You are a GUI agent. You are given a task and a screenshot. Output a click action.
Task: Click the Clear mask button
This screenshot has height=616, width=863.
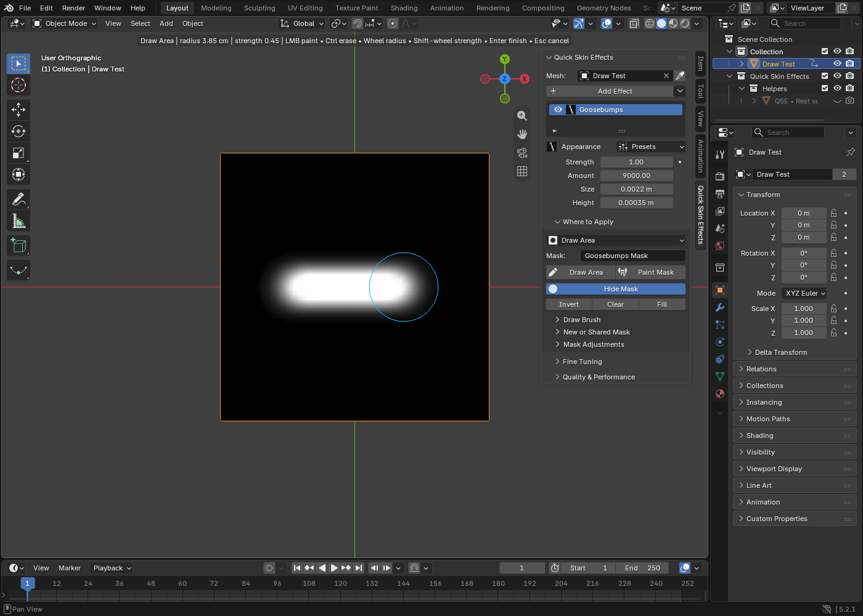615,304
